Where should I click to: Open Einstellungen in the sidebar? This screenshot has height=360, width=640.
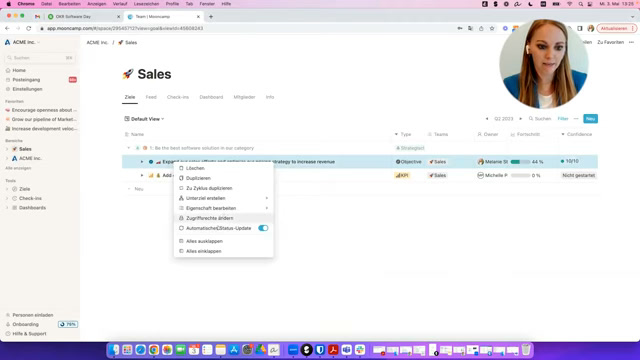coord(27,89)
